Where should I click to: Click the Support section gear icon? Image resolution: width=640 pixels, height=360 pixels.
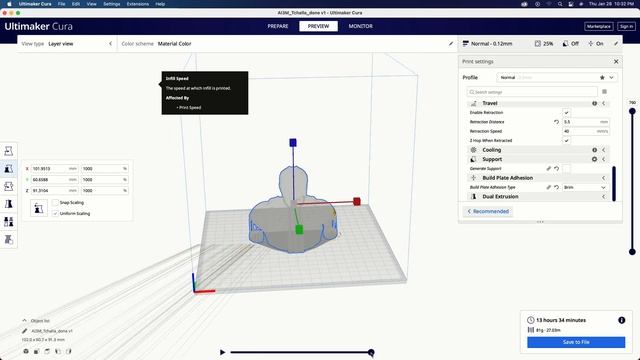click(x=594, y=159)
